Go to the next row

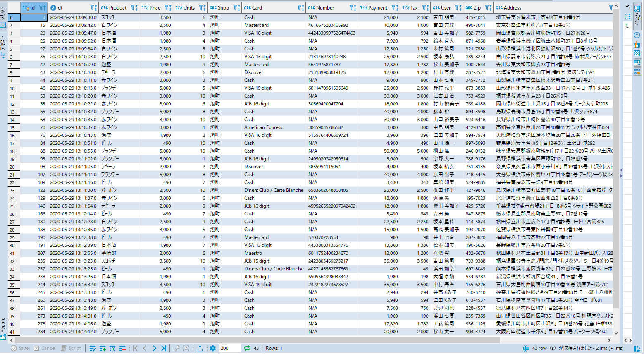pos(154,348)
